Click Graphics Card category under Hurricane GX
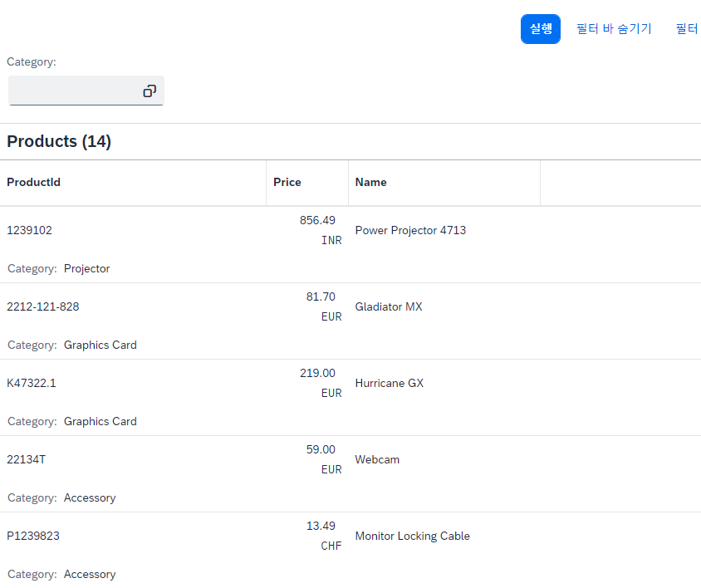This screenshot has width=701, height=588. tap(100, 422)
